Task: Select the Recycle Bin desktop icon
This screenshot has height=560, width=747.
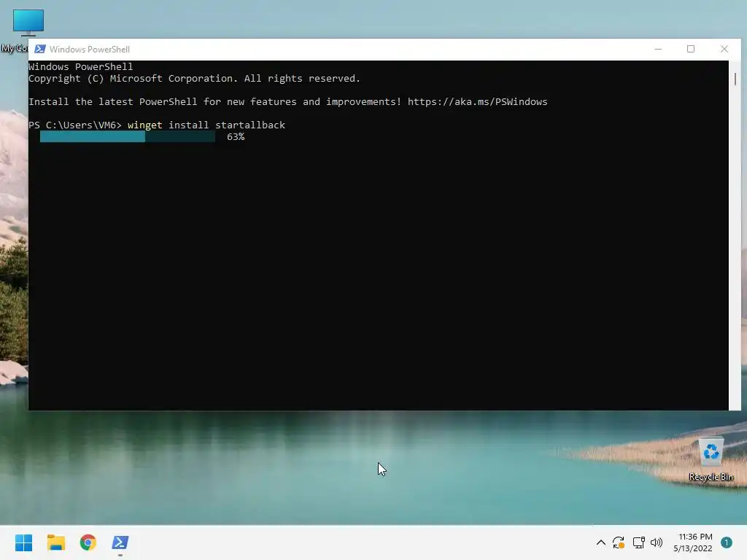Action: [711, 460]
